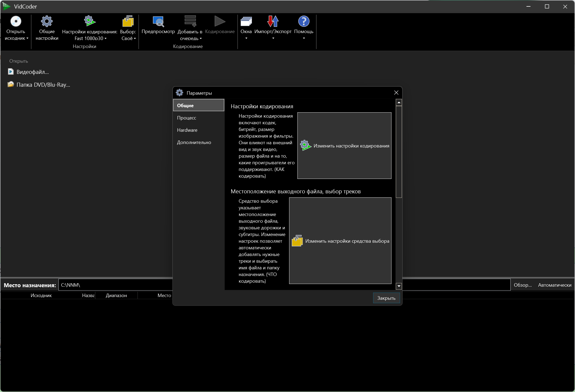Click the Open Source disc icon
The height and width of the screenshot is (392, 575).
pyautogui.click(x=16, y=22)
